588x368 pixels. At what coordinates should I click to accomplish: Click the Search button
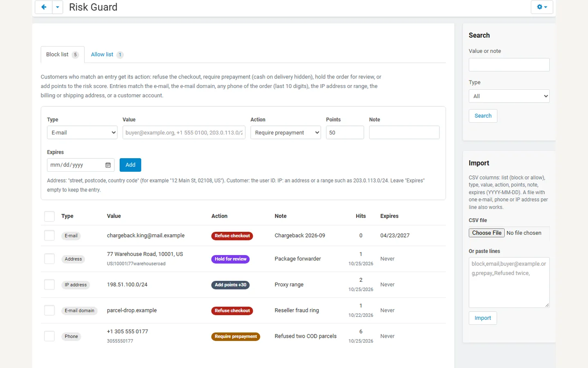click(x=483, y=116)
